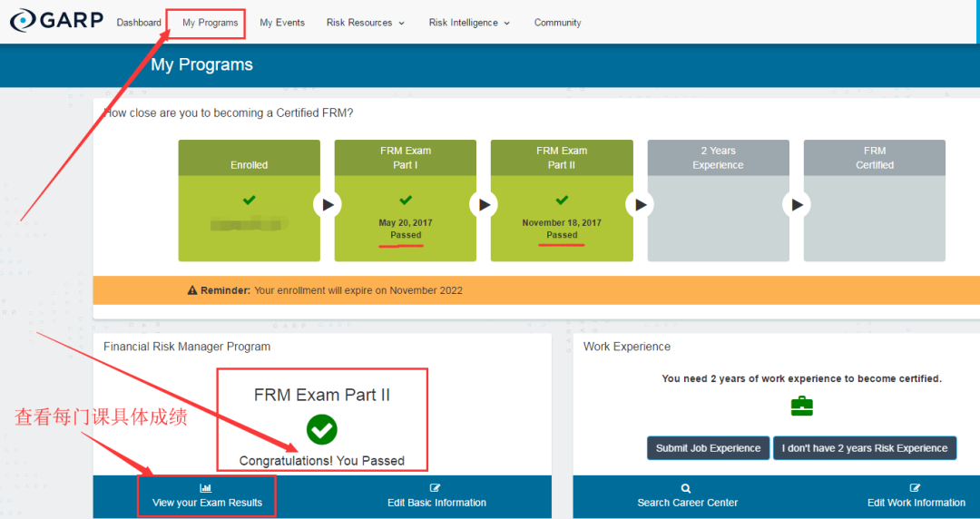
Task: Open Edit Work Information
Action: [x=916, y=503]
